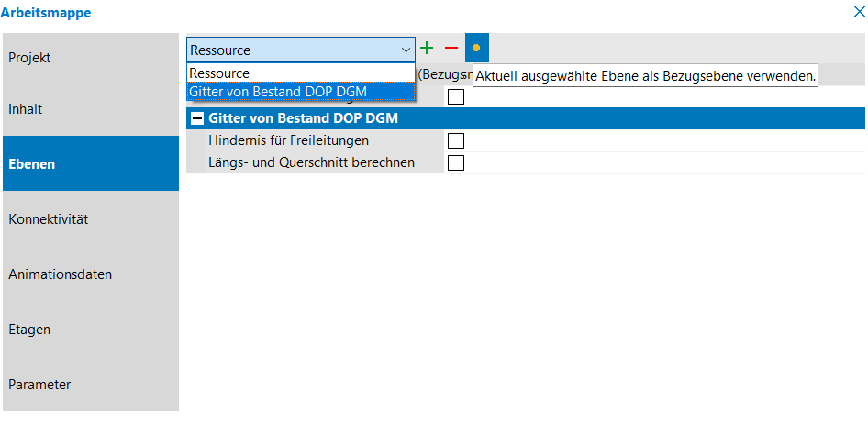Image resolution: width=868 pixels, height=436 pixels.
Task: Click the arrow of the Ressource combo box
Action: pos(406,50)
